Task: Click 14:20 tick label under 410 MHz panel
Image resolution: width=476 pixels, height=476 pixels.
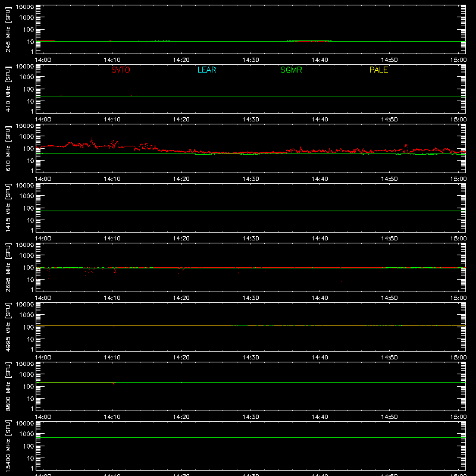Action: coord(181,120)
